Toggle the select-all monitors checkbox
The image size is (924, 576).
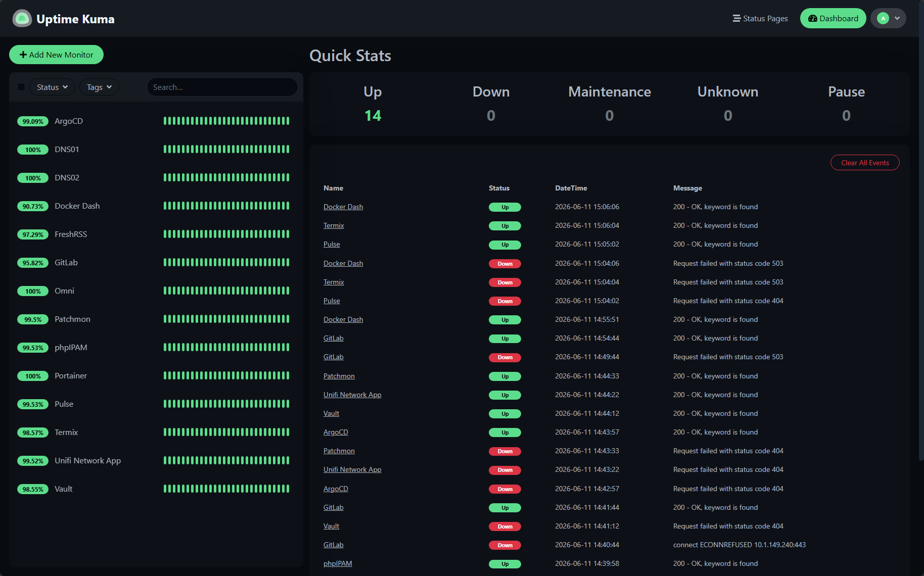(21, 87)
